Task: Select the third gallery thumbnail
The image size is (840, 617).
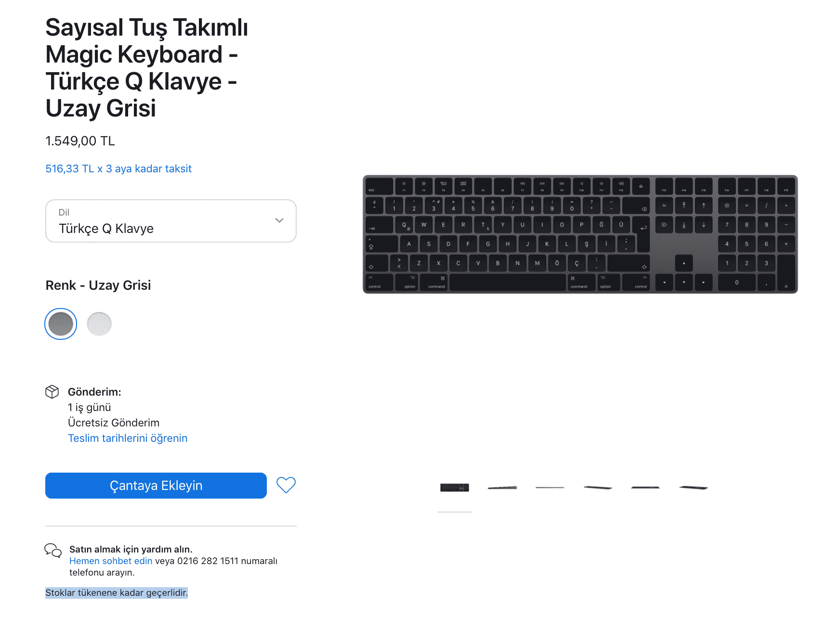Action: [550, 488]
